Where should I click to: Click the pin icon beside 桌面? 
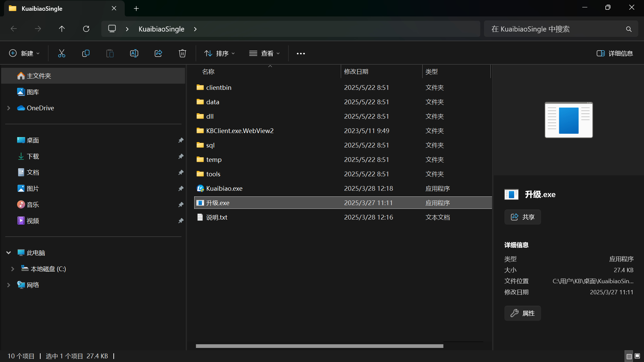pos(181,140)
